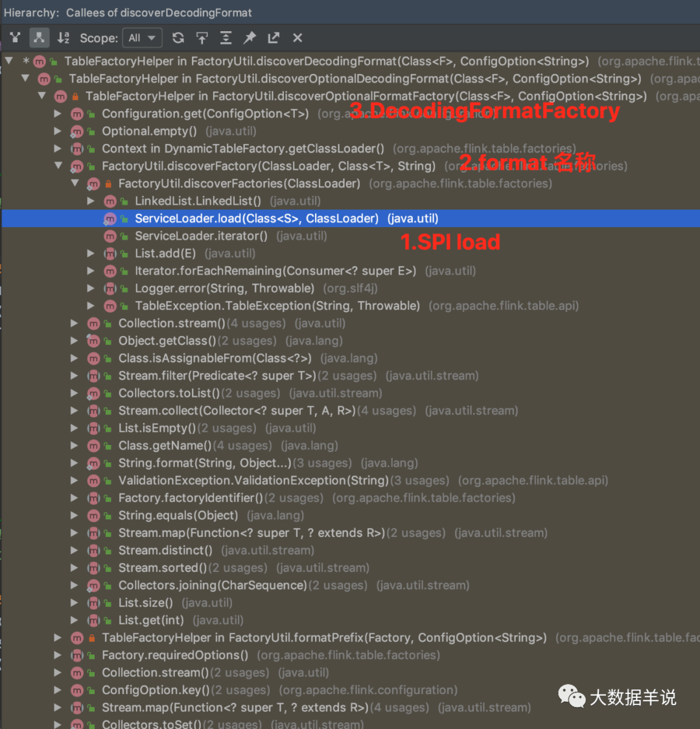700x729 pixels.
Task: Click method icon of String.equals(Object) row
Action: 93,516
